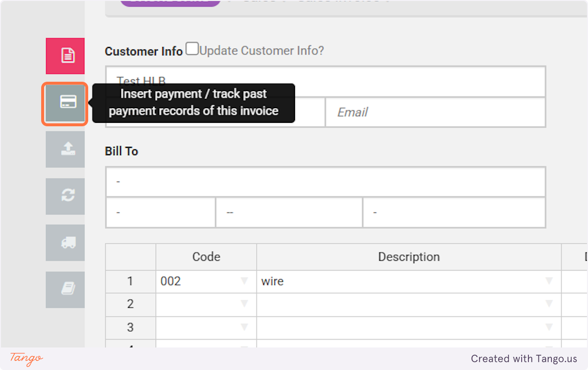Image resolution: width=588 pixels, height=370 pixels.
Task: Click the Description column header
Action: pyautogui.click(x=409, y=257)
